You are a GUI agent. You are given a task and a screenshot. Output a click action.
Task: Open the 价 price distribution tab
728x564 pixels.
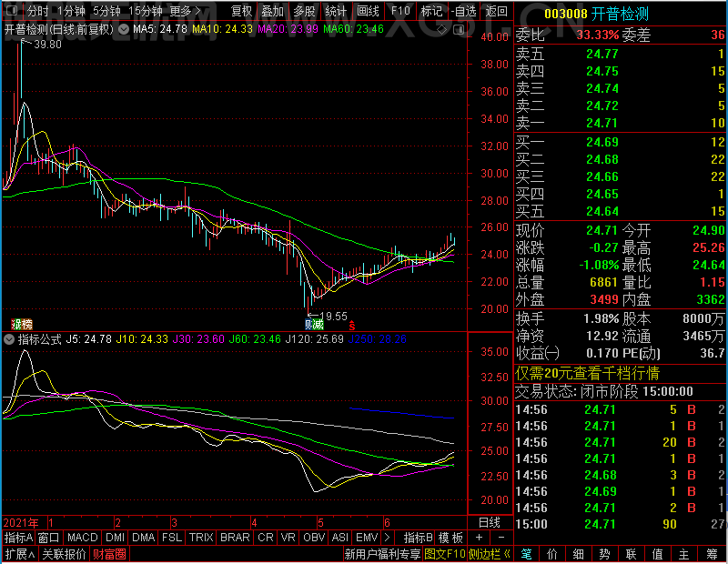(552, 554)
